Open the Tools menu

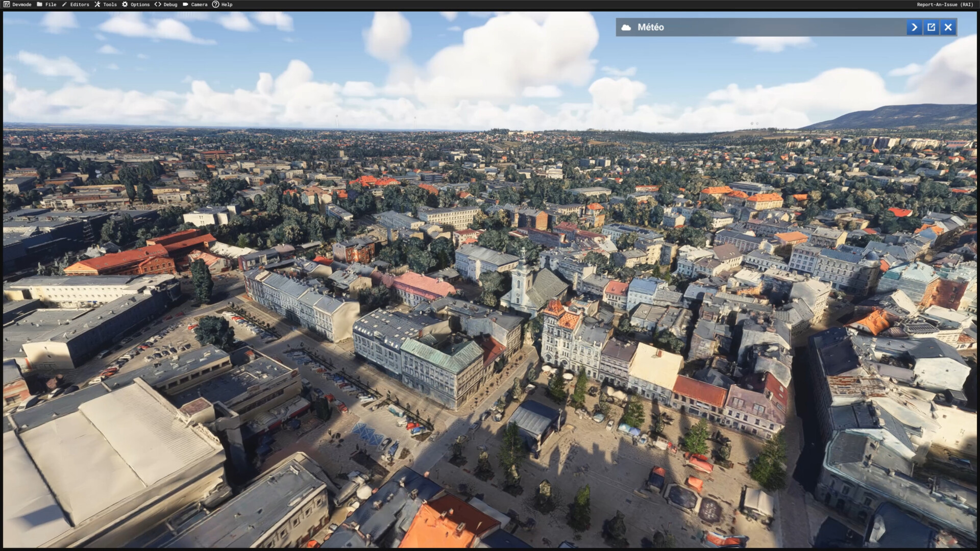(x=110, y=5)
